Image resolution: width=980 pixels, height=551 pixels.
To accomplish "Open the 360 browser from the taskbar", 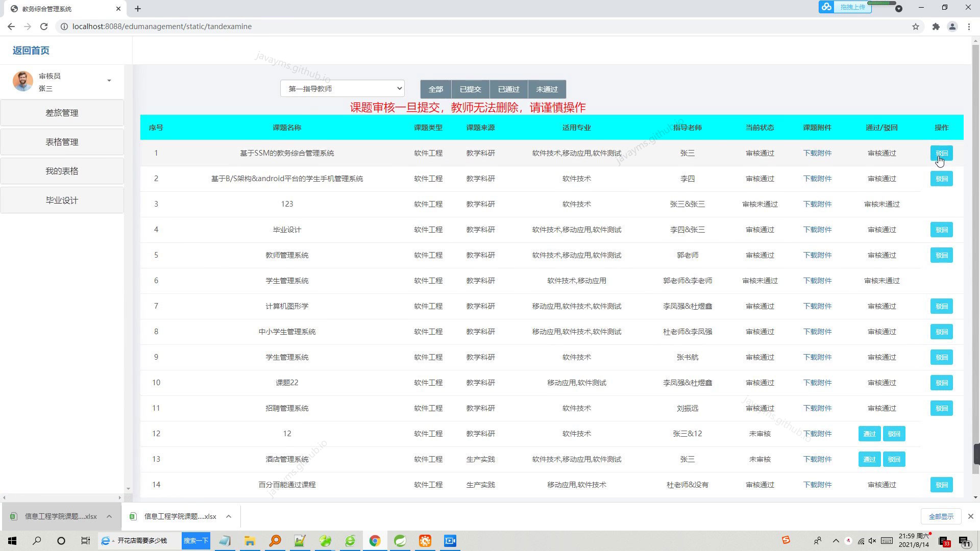I will tap(350, 540).
